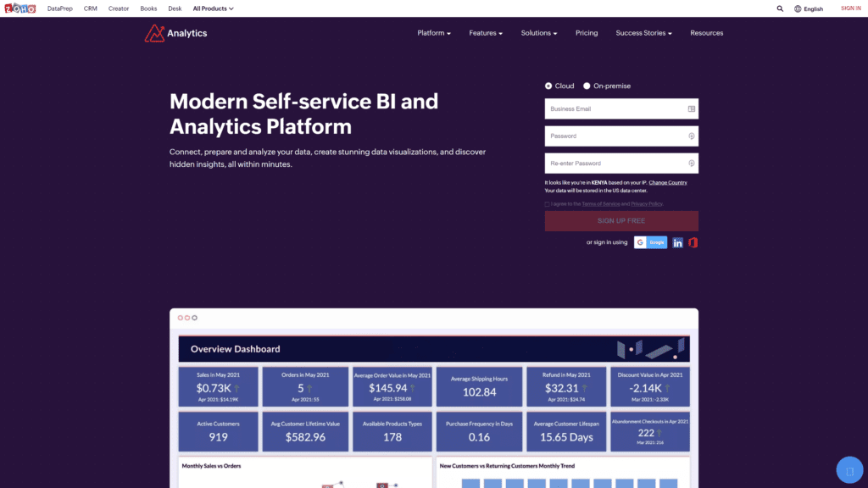
Task: Open Desk from the top bar
Action: (x=175, y=8)
